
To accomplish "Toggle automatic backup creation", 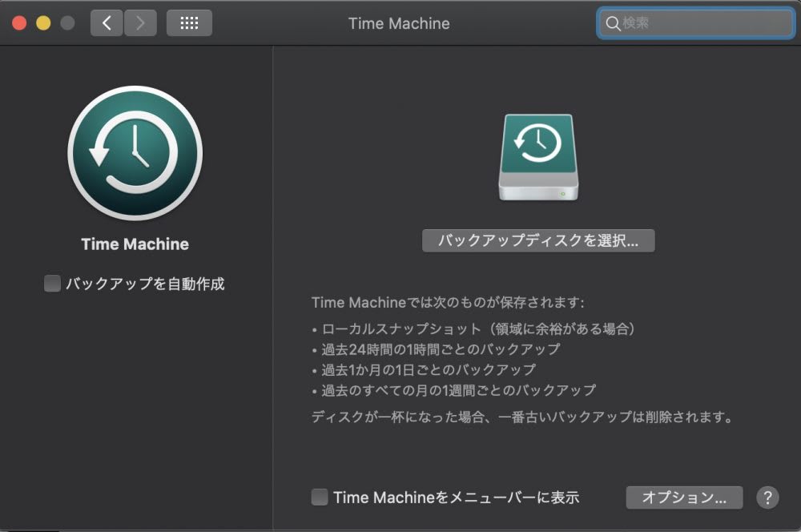I will pos(51,283).
